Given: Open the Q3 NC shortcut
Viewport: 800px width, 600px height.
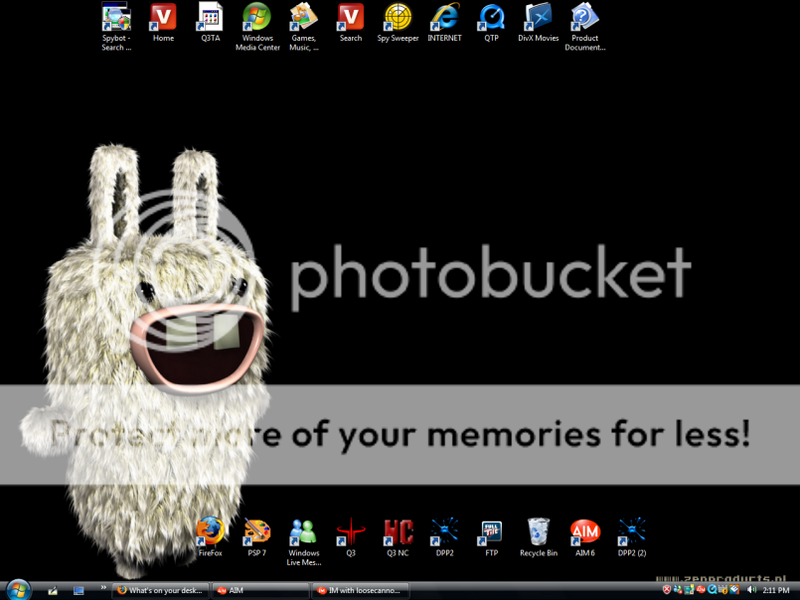Looking at the screenshot, I should tap(397, 529).
